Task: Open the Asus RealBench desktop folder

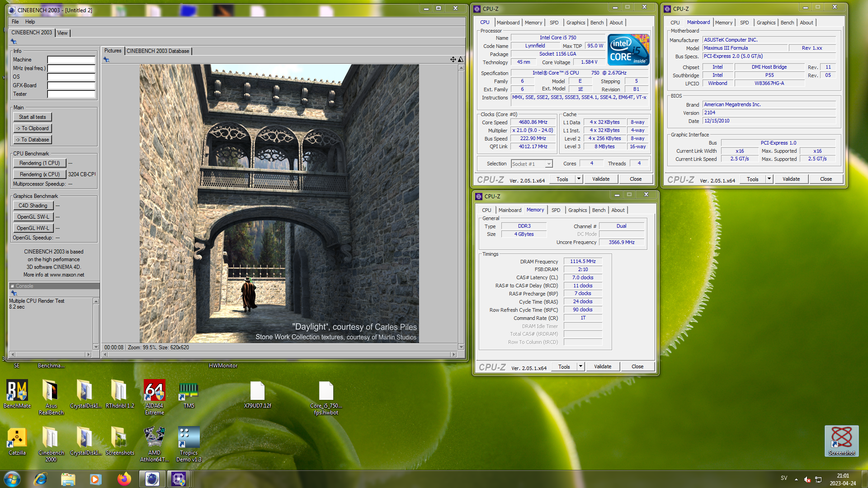Action: tap(51, 397)
